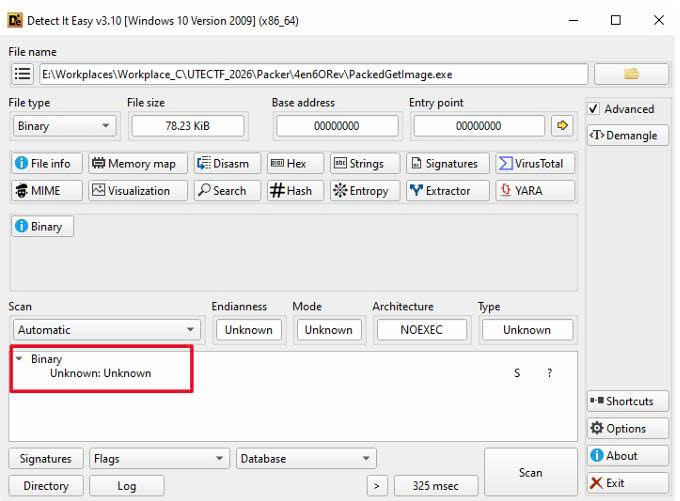Click the Base address field
This screenshot has width=680, height=501.
[337, 126]
